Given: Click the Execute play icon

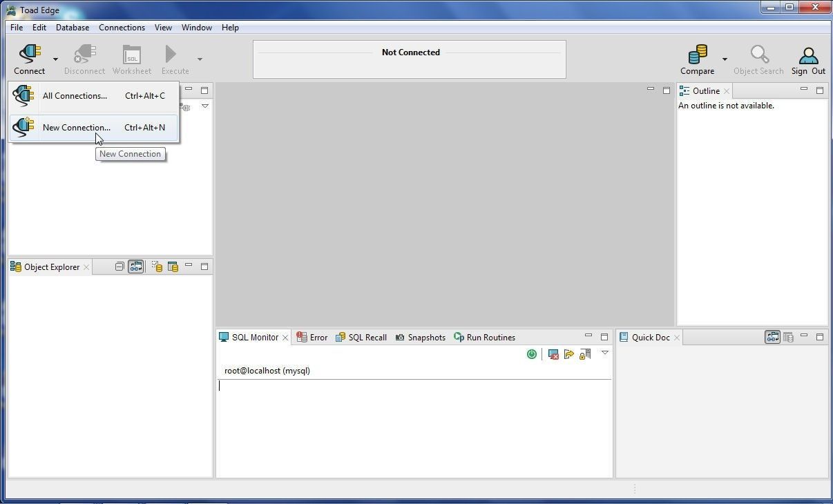Looking at the screenshot, I should pyautogui.click(x=171, y=54).
